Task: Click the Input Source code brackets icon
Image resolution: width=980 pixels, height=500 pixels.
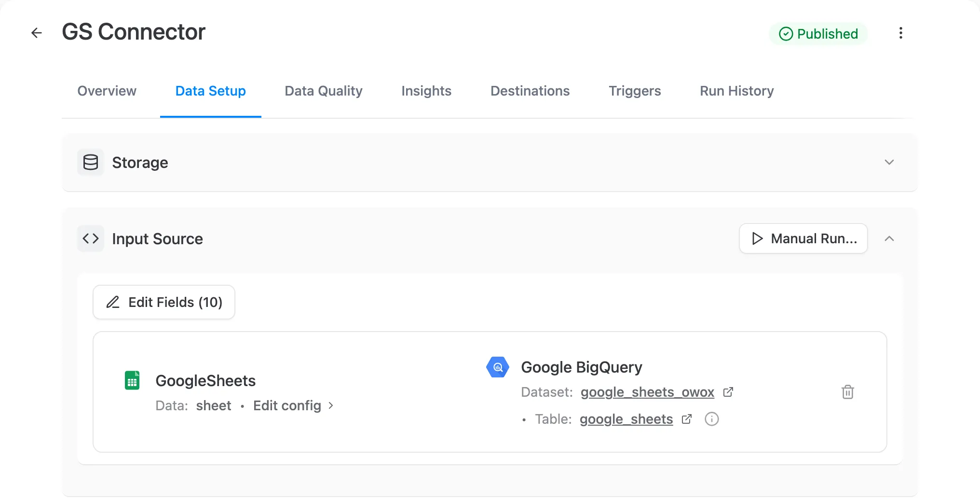Action: [x=91, y=238]
